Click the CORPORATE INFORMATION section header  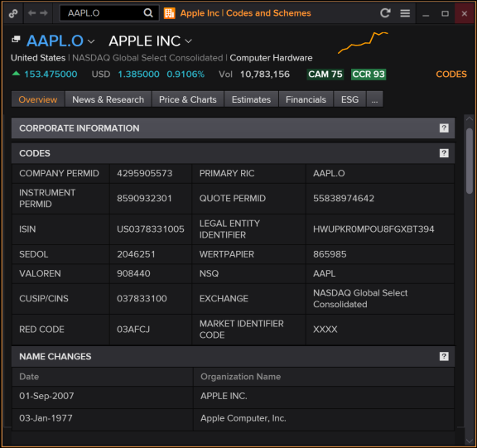(x=233, y=128)
